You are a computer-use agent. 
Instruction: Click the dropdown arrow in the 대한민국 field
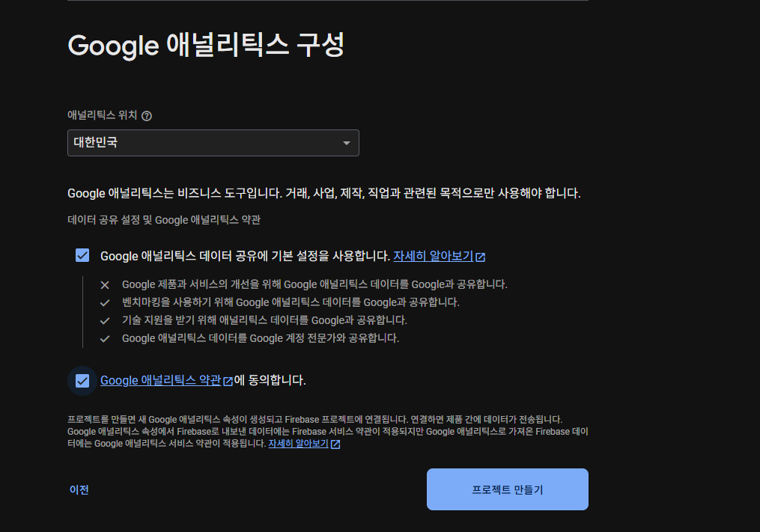347,143
